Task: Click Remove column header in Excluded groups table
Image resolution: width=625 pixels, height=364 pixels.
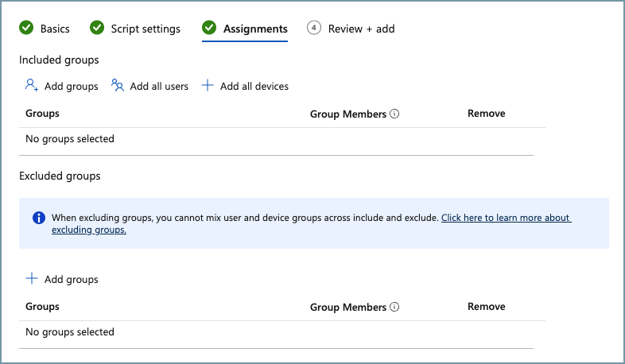Action: click(486, 307)
